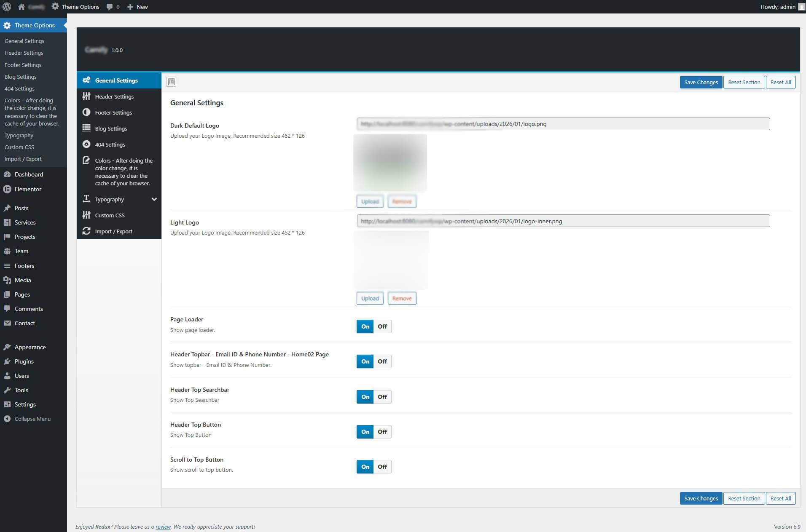Switch to the Header Settings tab
This screenshot has height=532, width=806.
114,96
